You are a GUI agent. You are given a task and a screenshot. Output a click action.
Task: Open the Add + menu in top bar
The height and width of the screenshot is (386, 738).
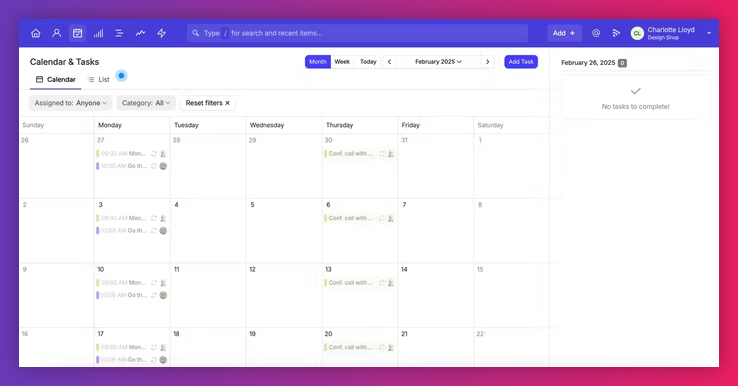coord(564,33)
